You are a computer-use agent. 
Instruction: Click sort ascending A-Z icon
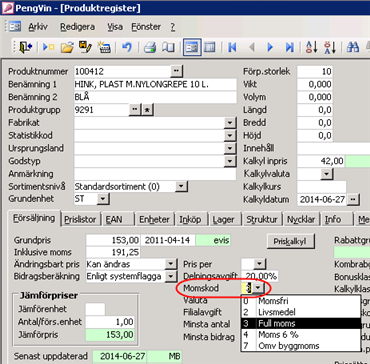pos(311,48)
